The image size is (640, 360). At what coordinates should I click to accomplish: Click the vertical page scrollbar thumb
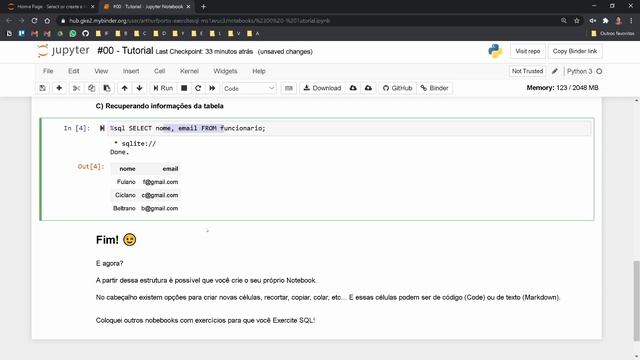pyautogui.click(x=636, y=300)
